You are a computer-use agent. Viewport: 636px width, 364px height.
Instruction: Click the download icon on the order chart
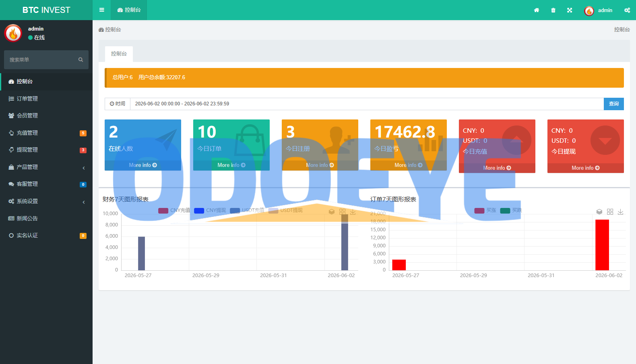click(620, 212)
